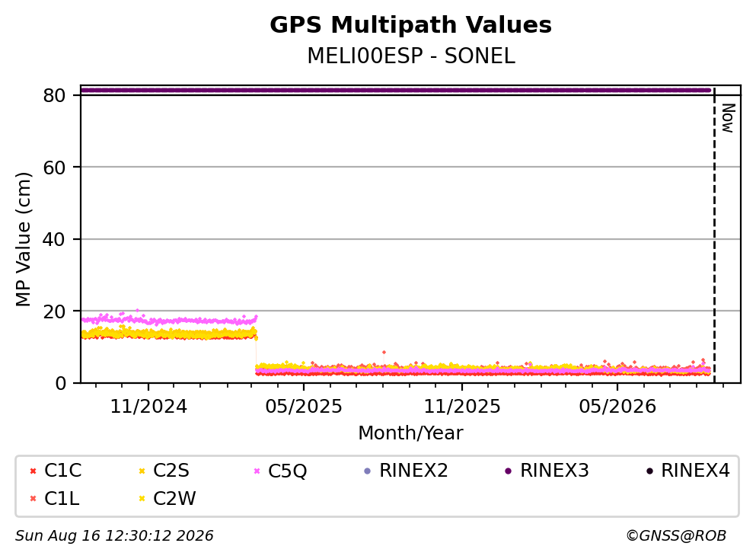The height and width of the screenshot is (559, 756).
Task: Click the dashed Now marker line
Action: [714, 235]
